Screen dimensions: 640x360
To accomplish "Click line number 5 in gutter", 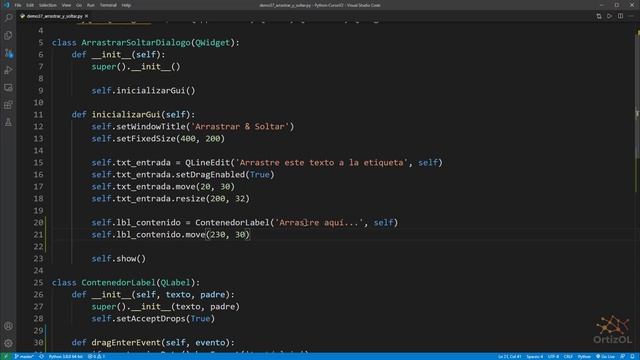I will click(x=41, y=42).
